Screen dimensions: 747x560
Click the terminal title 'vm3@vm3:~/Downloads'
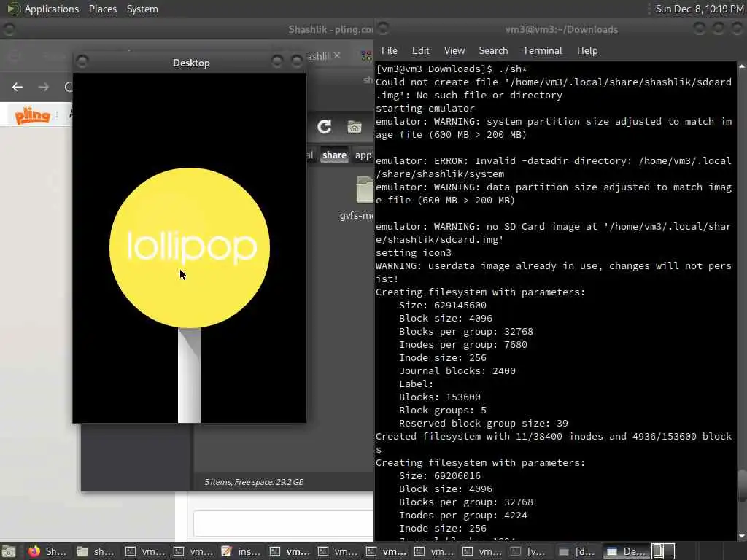click(561, 29)
